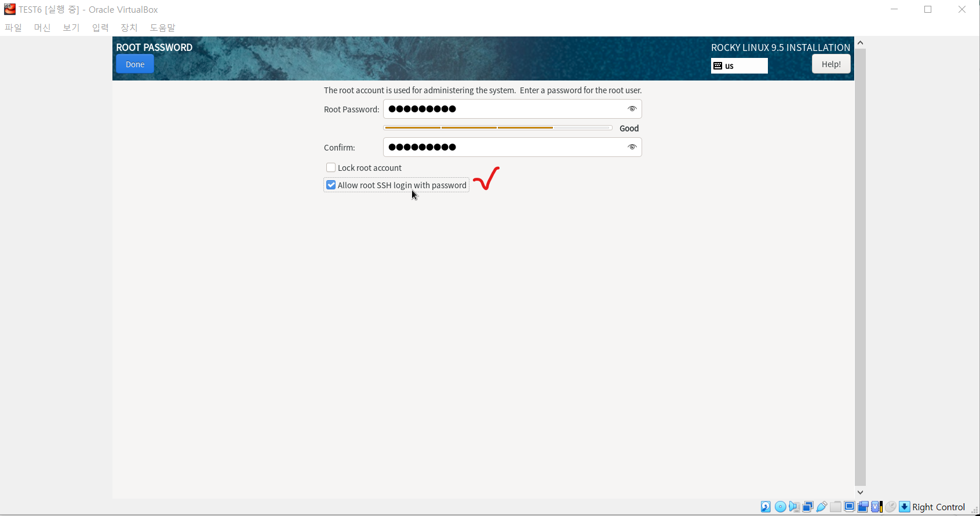This screenshot has width=980, height=516.
Task: Click the network adapter status icon
Action: click(808, 507)
